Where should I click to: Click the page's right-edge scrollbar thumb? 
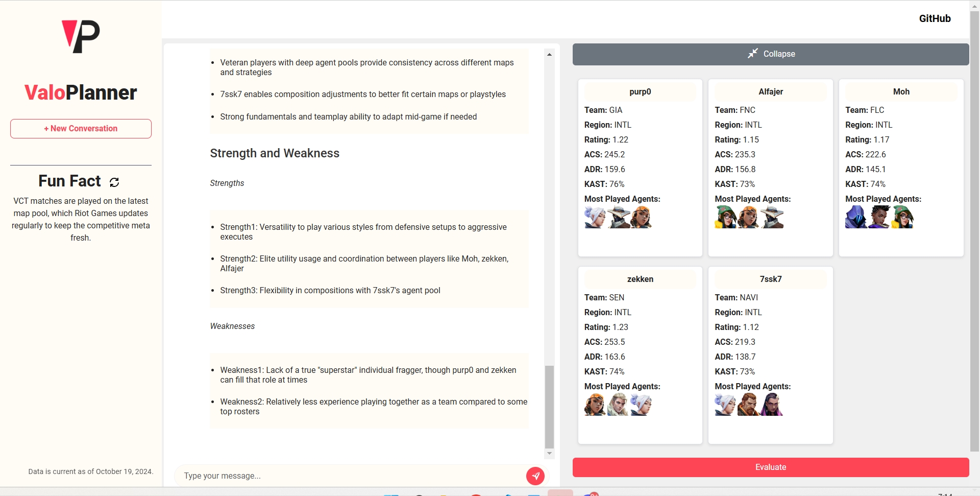pos(974,231)
